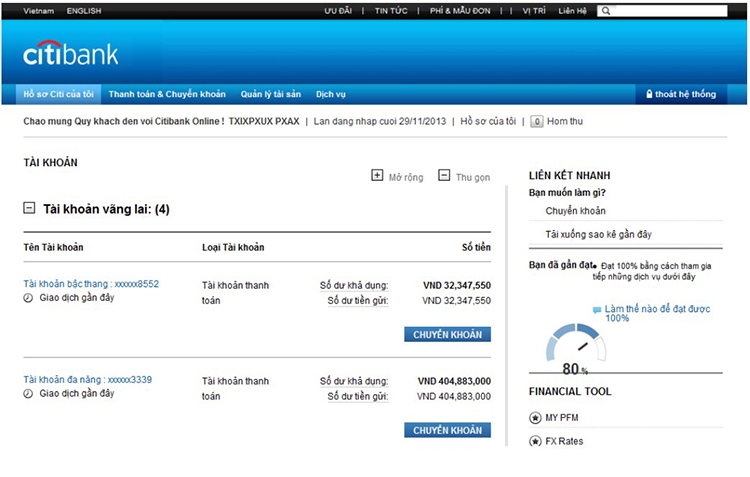Open Tài khoản đa năng account link
The image size is (750, 477).
pyautogui.click(x=88, y=379)
